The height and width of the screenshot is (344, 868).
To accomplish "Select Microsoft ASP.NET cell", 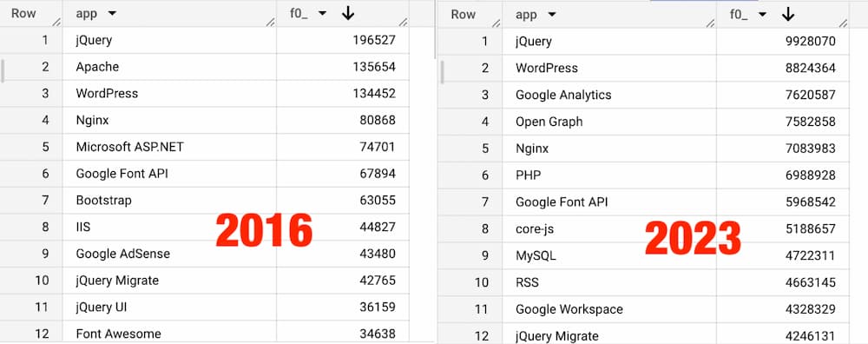I will (169, 147).
